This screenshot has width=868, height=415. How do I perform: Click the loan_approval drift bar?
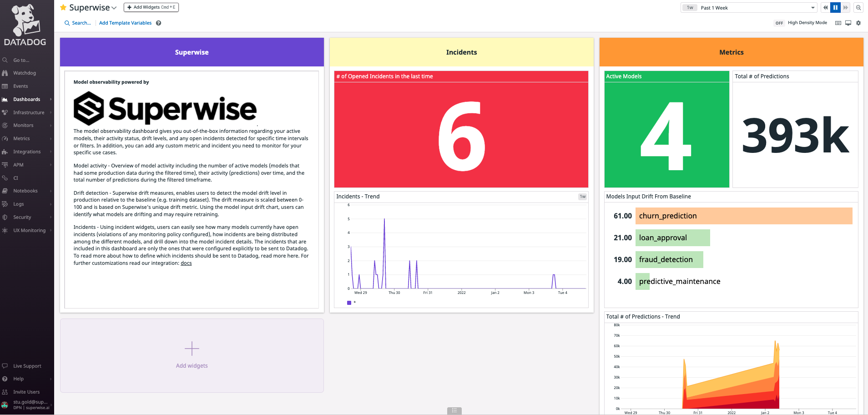[x=672, y=238]
